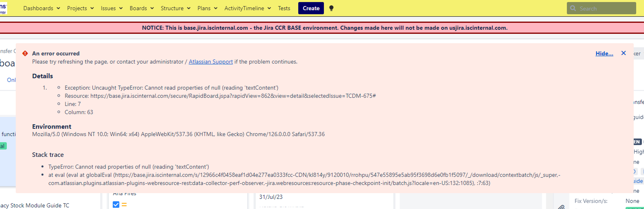This screenshot has height=209, width=644.
Task: Click the stack trace eval URL text
Action: 304,179
